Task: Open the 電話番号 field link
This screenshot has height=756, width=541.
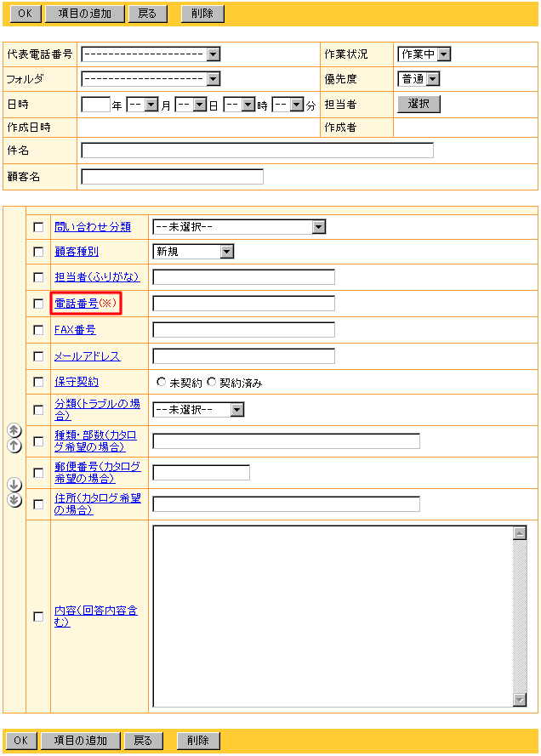Action: [76, 303]
